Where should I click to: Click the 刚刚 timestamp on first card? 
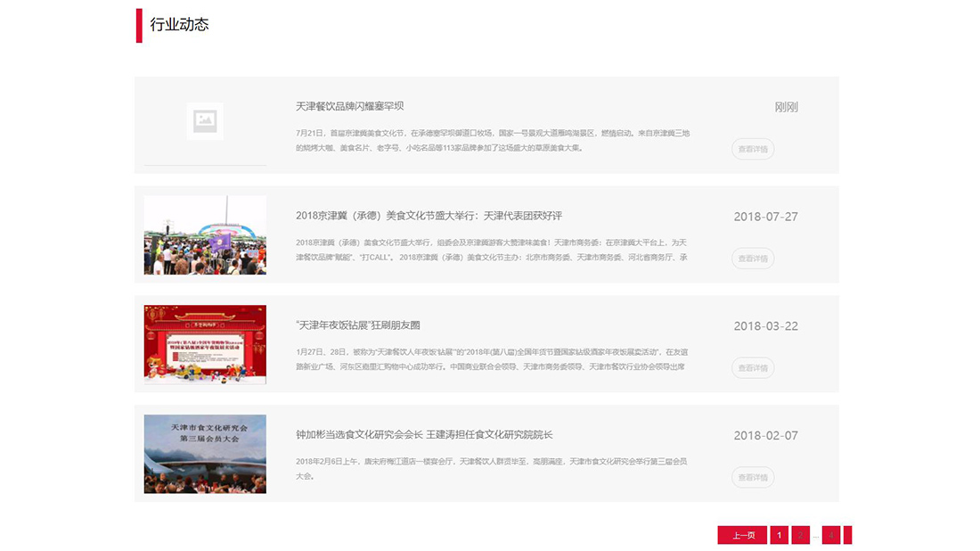[x=787, y=107]
